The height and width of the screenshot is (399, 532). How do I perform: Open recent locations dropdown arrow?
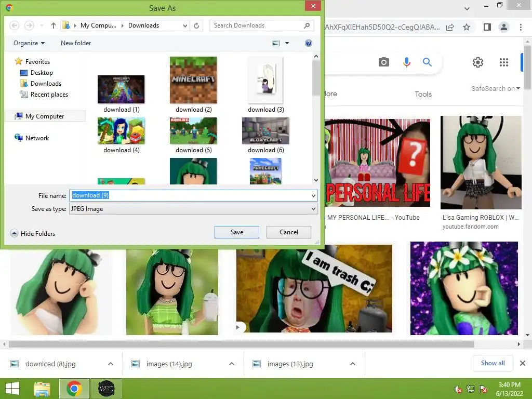(42, 25)
